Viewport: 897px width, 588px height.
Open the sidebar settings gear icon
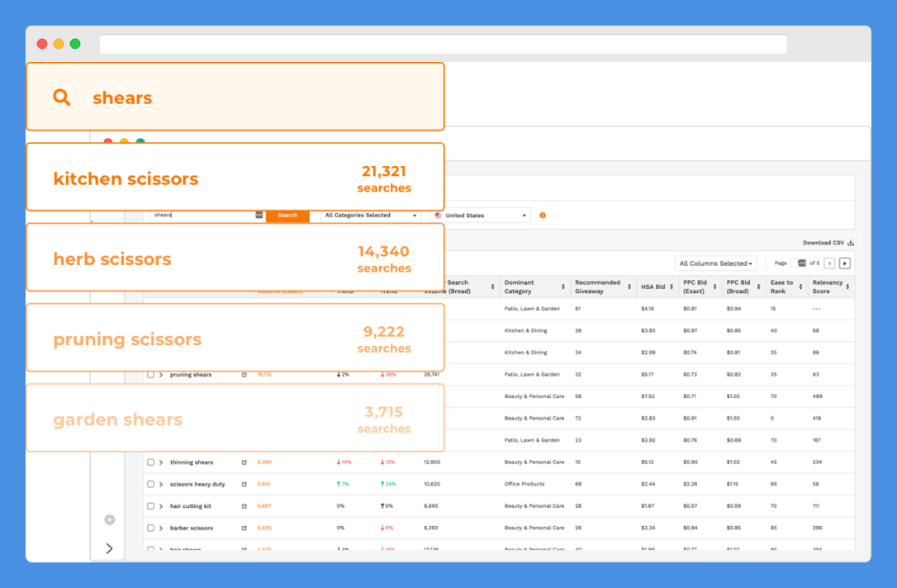110,519
